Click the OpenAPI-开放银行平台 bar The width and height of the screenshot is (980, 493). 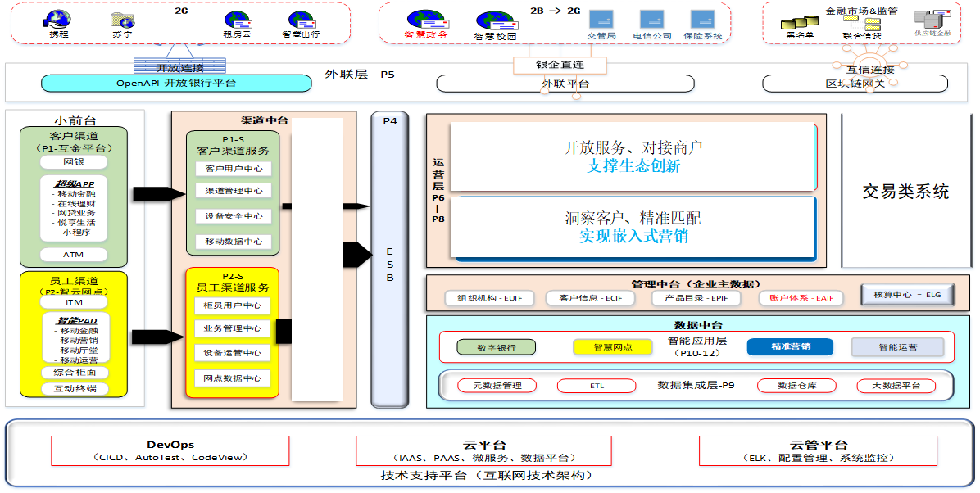coord(176,83)
